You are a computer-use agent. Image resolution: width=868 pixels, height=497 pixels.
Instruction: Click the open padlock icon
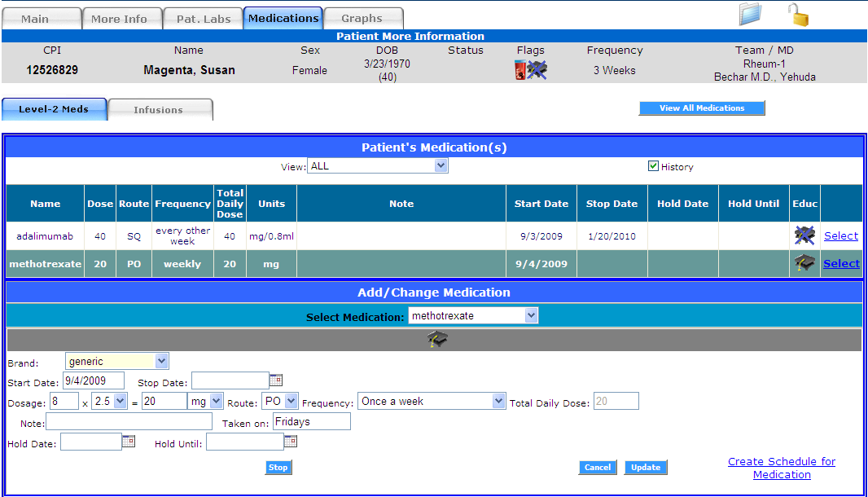point(798,15)
